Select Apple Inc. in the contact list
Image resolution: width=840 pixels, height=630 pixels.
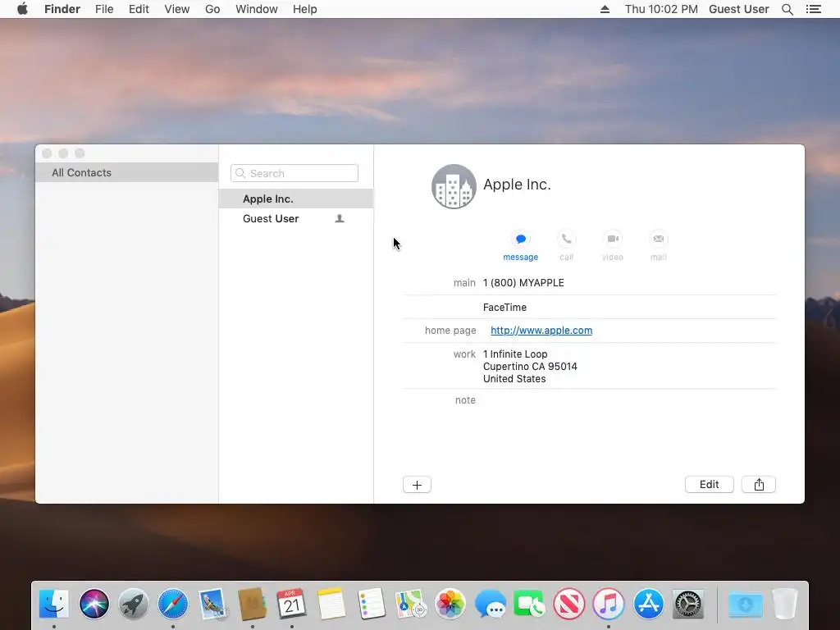click(x=295, y=199)
